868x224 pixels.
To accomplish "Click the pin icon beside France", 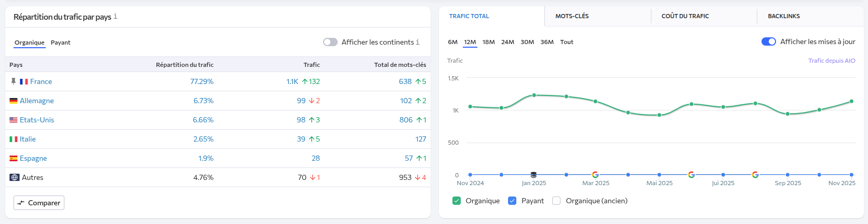I will (x=14, y=81).
